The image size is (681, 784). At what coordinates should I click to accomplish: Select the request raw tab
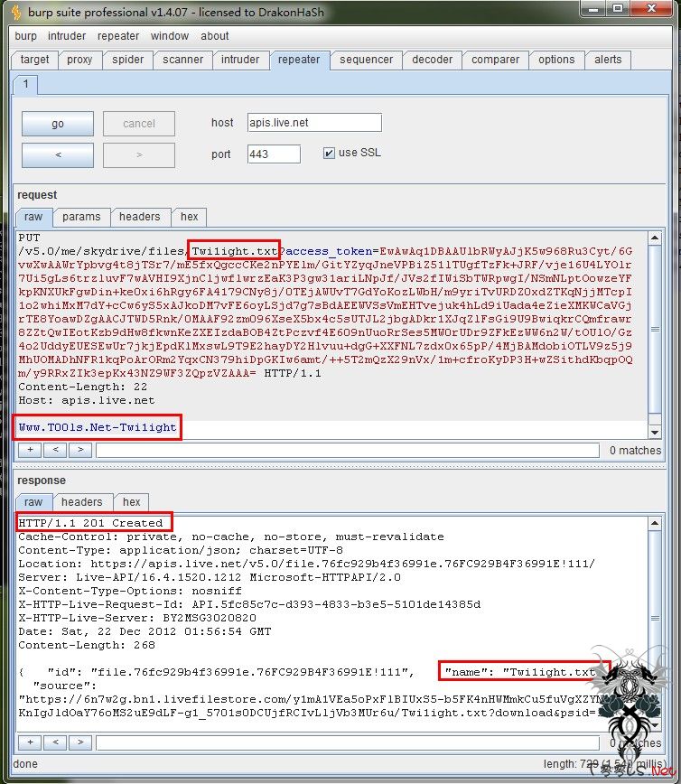33,217
